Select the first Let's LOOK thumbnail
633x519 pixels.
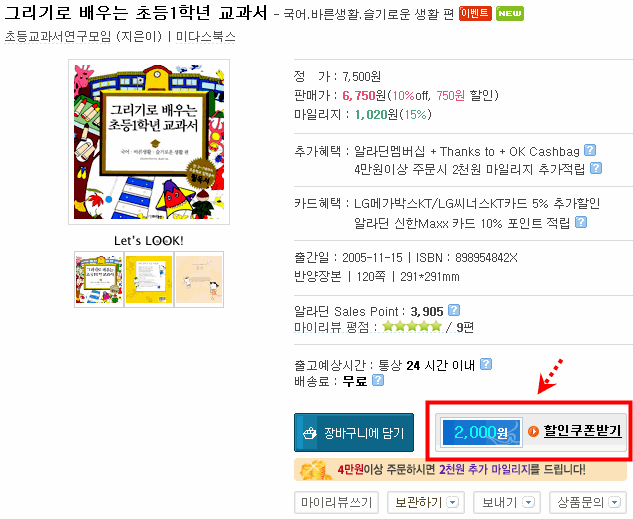(x=99, y=279)
